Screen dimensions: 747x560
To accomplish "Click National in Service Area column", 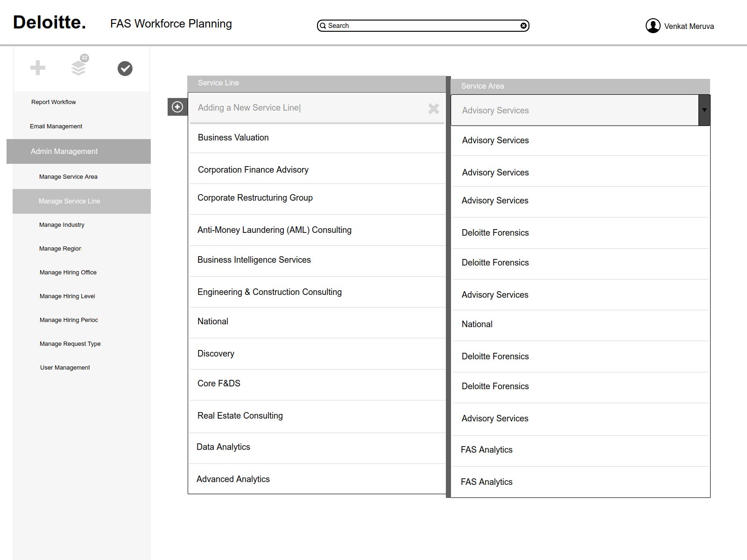I will tap(477, 324).
